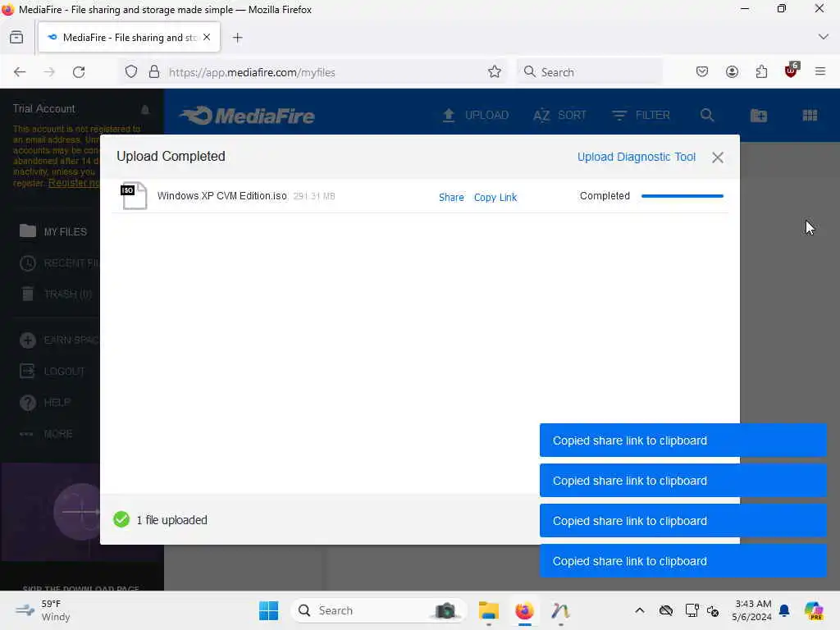Click the new folder icon

[x=759, y=115]
